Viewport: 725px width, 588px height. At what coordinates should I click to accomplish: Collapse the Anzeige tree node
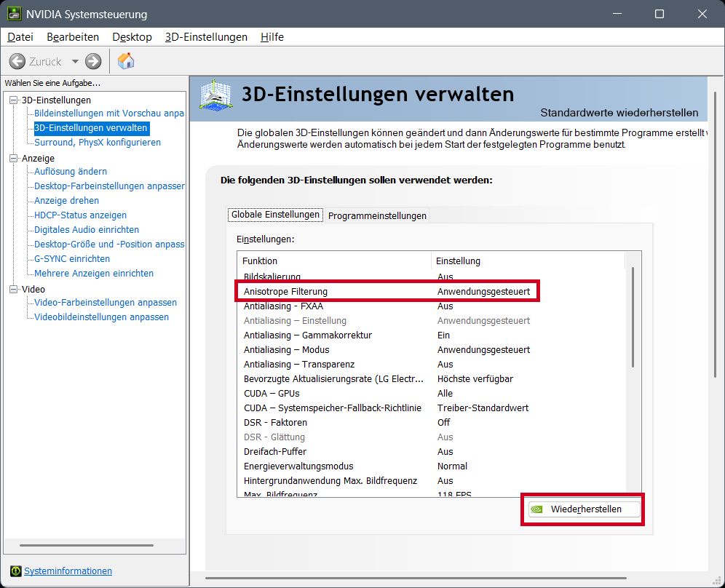[13, 158]
